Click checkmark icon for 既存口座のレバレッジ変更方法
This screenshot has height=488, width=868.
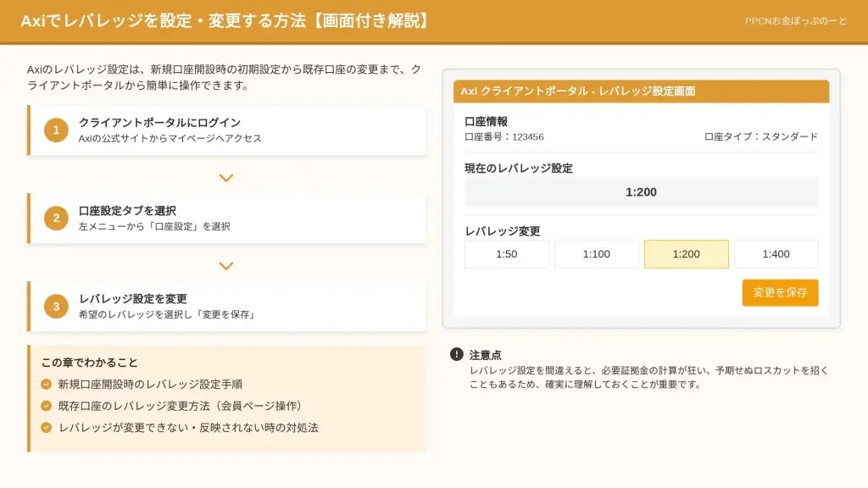pyautogui.click(x=47, y=406)
